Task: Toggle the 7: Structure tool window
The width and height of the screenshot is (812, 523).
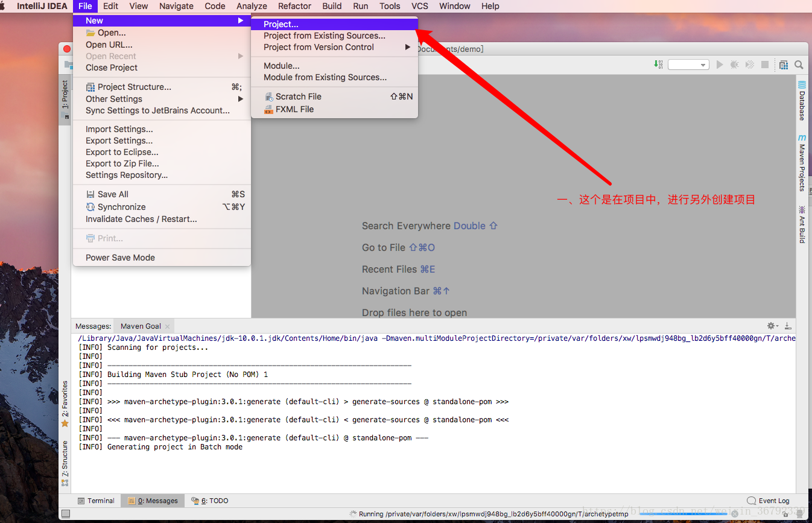Action: 65,463
